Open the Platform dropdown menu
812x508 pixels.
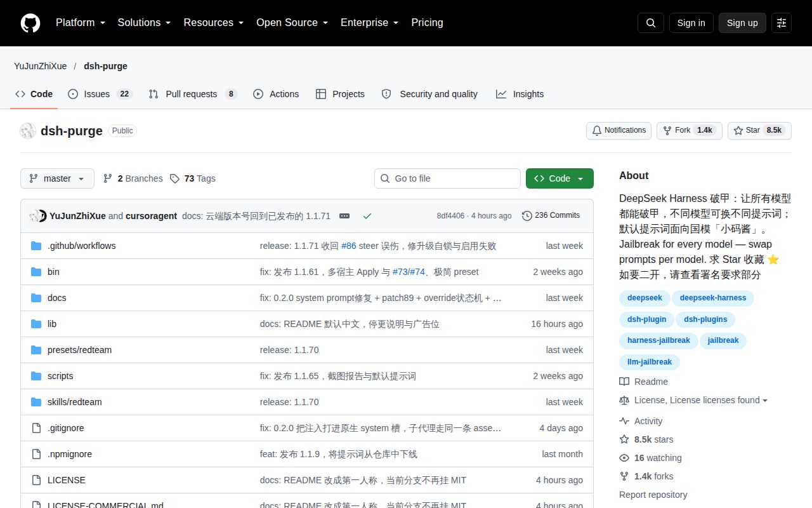coord(82,23)
